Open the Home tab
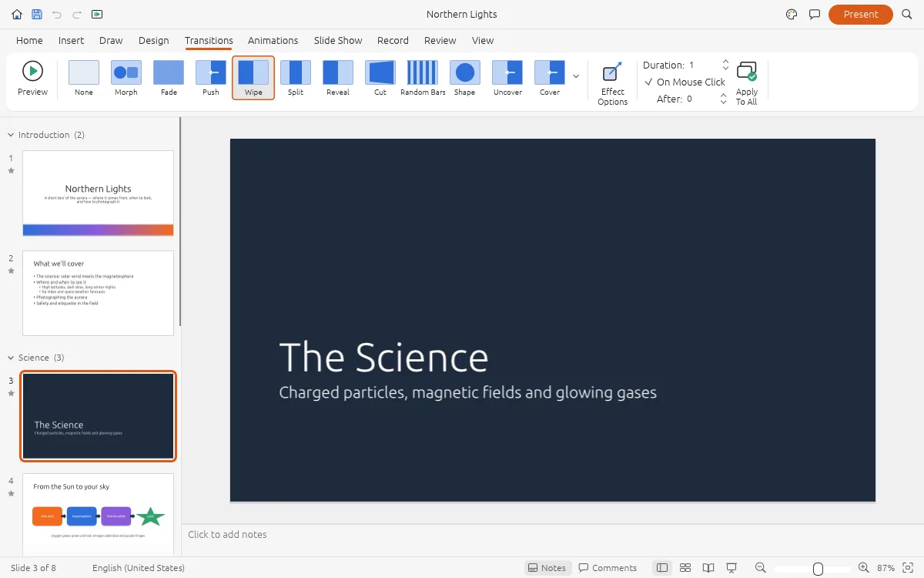The image size is (924, 578). click(29, 40)
